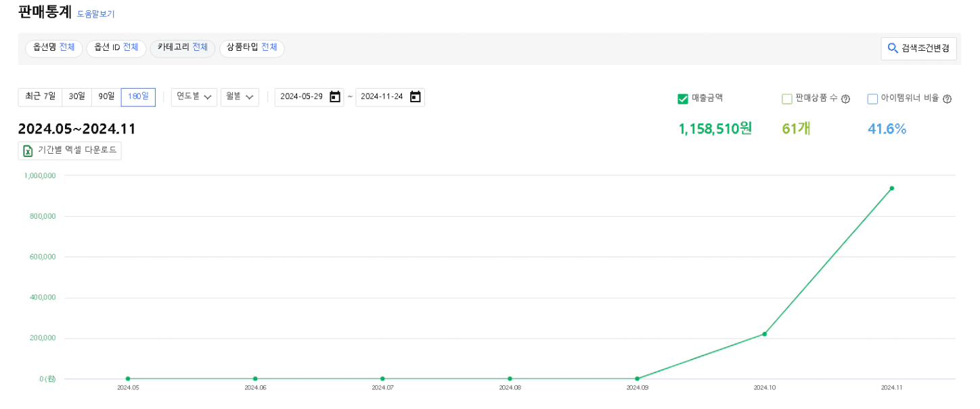The width and height of the screenshot is (980, 409).
Task: Open the 카테고리 전체 filter
Action: coord(182,48)
